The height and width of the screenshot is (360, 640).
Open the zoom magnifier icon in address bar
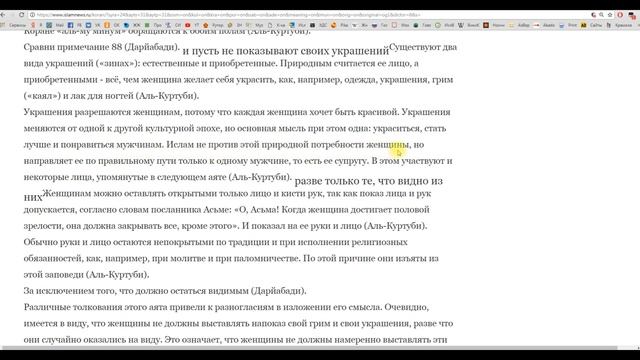[602, 15]
